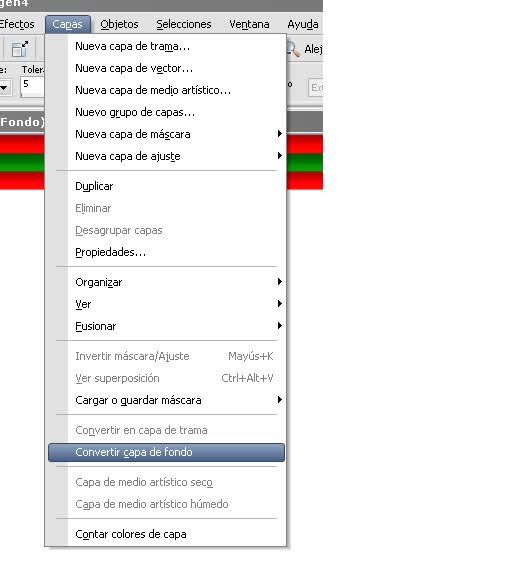Image resolution: width=512 pixels, height=564 pixels.
Task: Open the Capas menu
Action: click(67, 24)
